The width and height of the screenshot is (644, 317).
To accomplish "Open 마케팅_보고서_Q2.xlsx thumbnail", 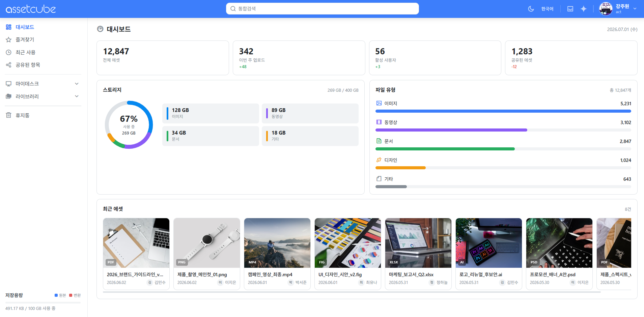I will [418, 243].
